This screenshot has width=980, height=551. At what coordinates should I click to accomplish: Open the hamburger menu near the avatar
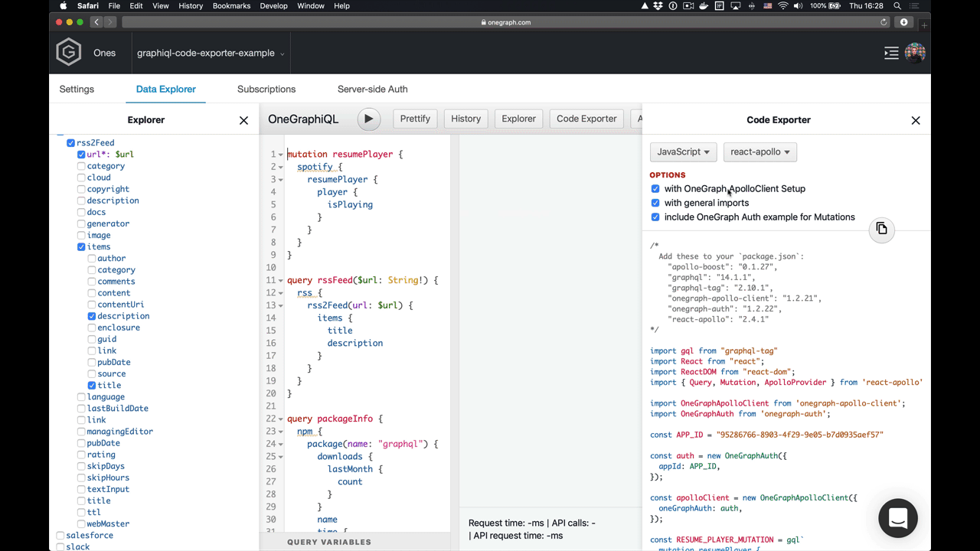point(890,53)
